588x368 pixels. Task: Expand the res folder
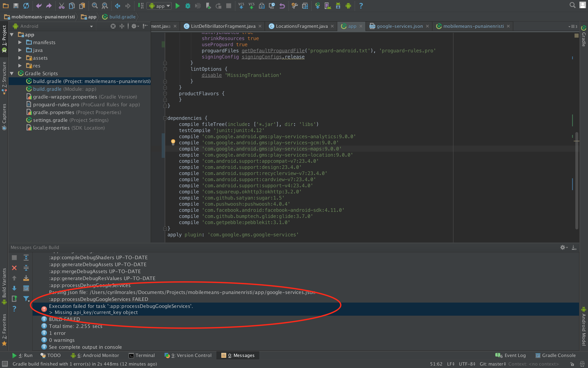(x=20, y=66)
